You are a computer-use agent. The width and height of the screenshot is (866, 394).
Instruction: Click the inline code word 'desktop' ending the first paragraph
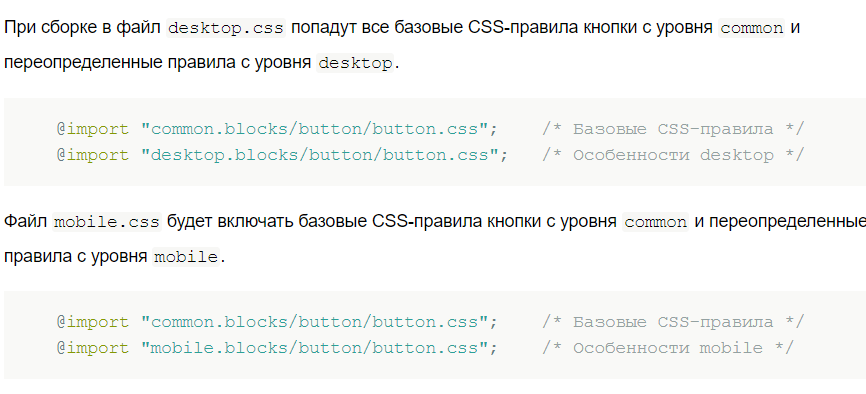tap(356, 64)
